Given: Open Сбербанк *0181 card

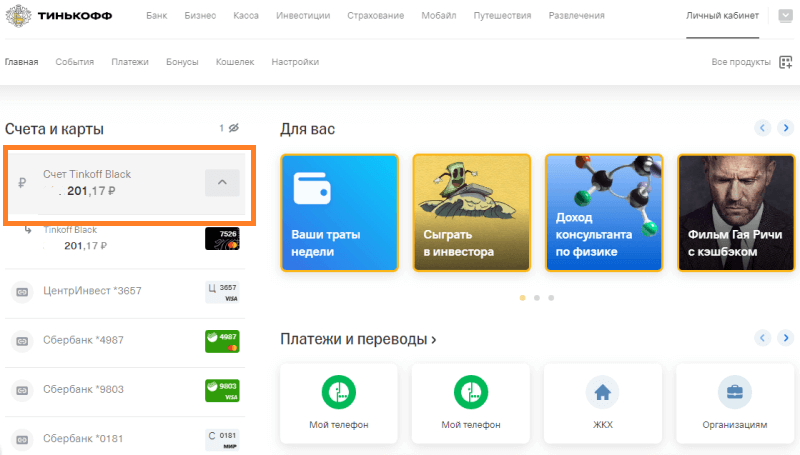Looking at the screenshot, I should tap(83, 438).
